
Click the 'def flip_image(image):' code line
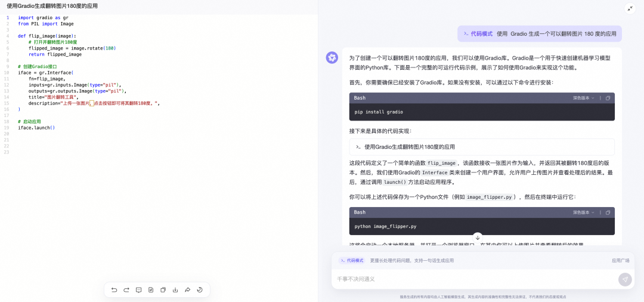47,36
